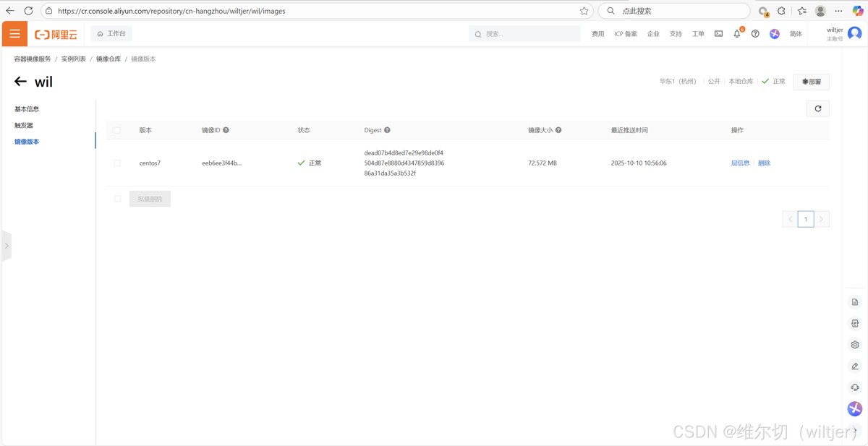Open the customer service headset icon

click(x=855, y=387)
